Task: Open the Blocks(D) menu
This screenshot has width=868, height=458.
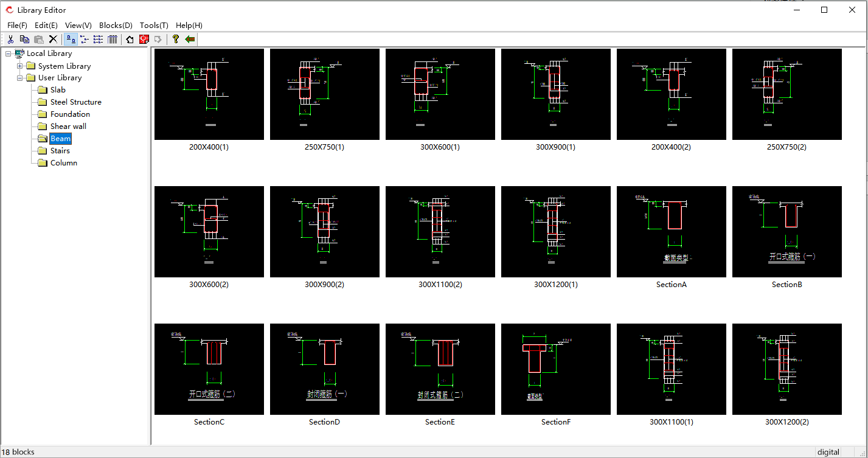Action: pos(116,26)
